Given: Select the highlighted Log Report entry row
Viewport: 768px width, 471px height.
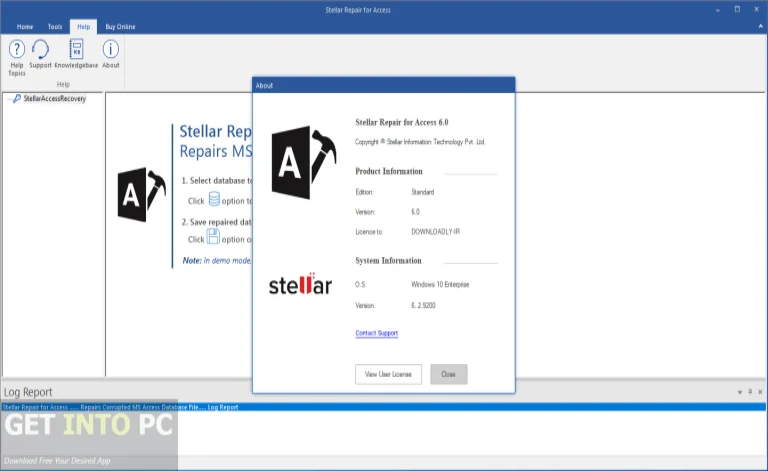Looking at the screenshot, I should pos(384,407).
